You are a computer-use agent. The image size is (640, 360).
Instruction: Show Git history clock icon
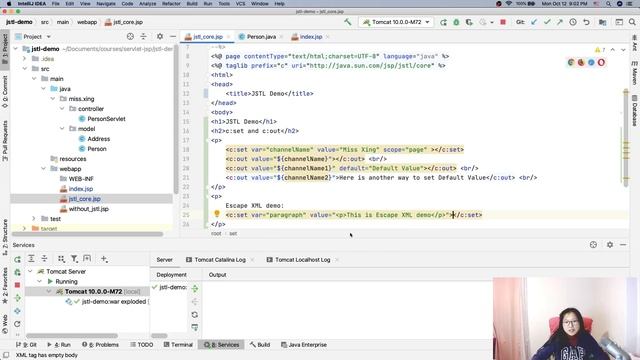click(x=573, y=22)
